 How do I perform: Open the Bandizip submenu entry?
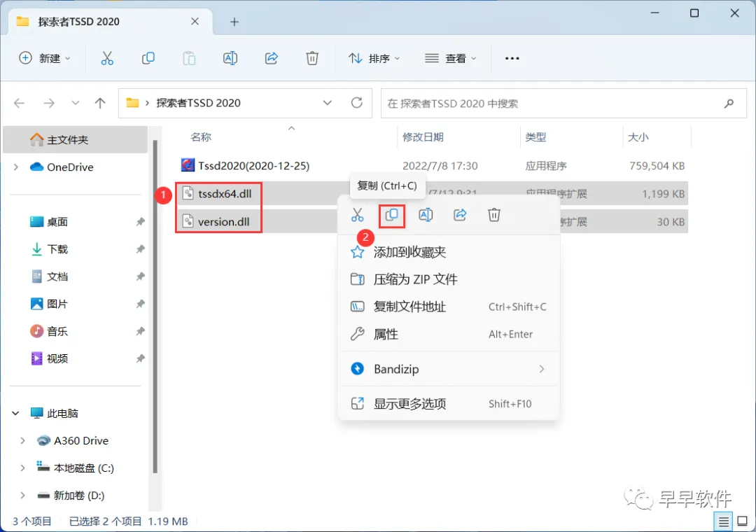pyautogui.click(x=449, y=369)
